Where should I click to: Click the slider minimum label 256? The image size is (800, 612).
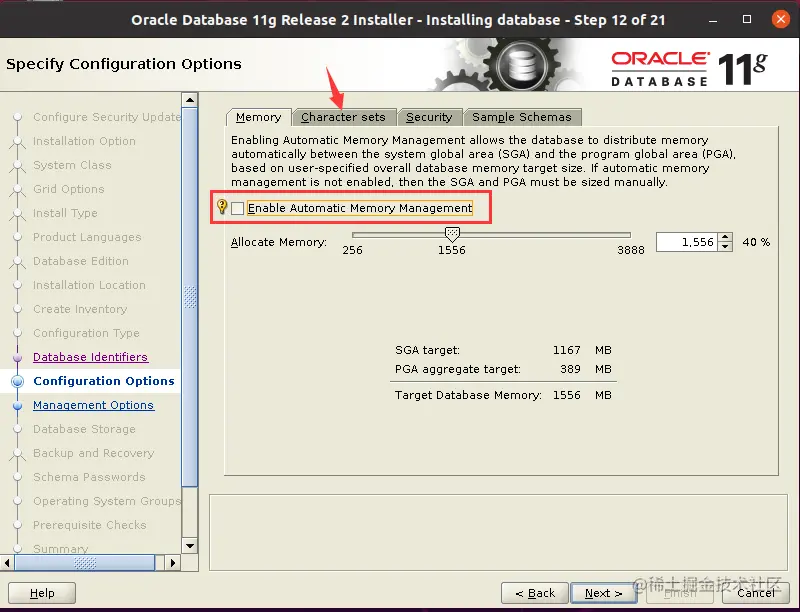coord(353,250)
